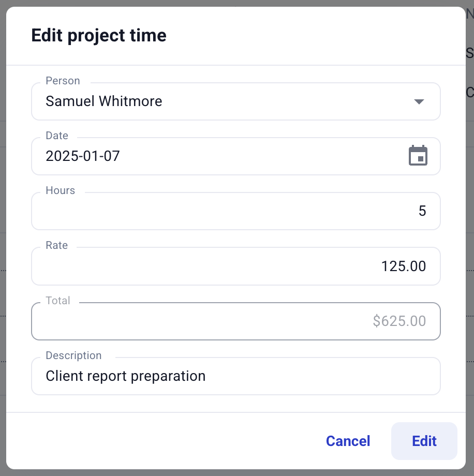Click the Hours field label

pyautogui.click(x=60, y=190)
